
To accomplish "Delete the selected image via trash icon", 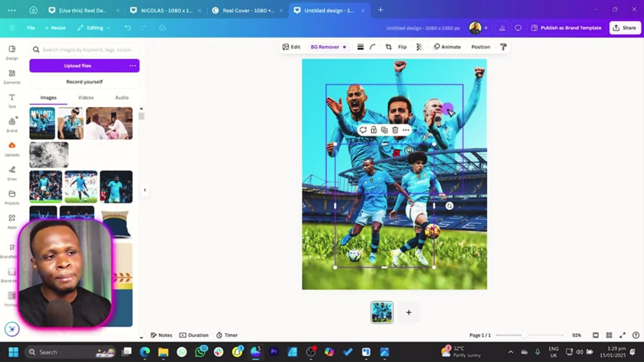I will pyautogui.click(x=395, y=130).
